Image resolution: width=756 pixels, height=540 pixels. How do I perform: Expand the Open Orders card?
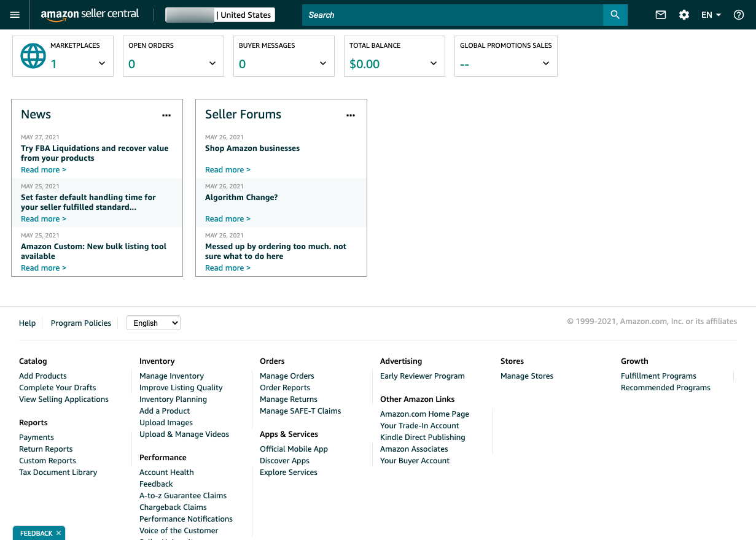pyautogui.click(x=212, y=63)
